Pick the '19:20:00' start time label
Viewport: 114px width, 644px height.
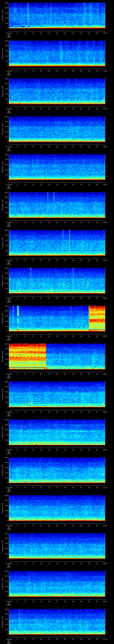pos(9,260)
